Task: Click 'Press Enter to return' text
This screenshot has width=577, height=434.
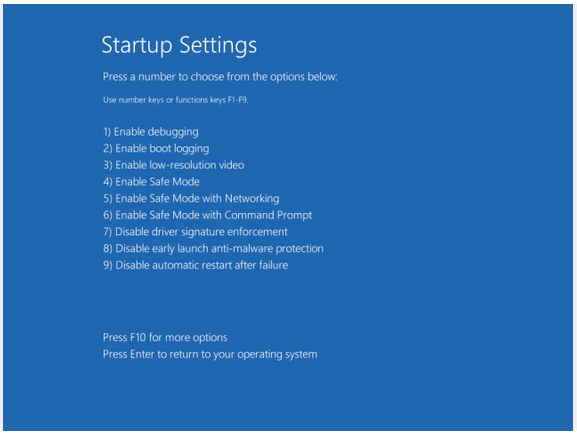Action: (x=210, y=354)
